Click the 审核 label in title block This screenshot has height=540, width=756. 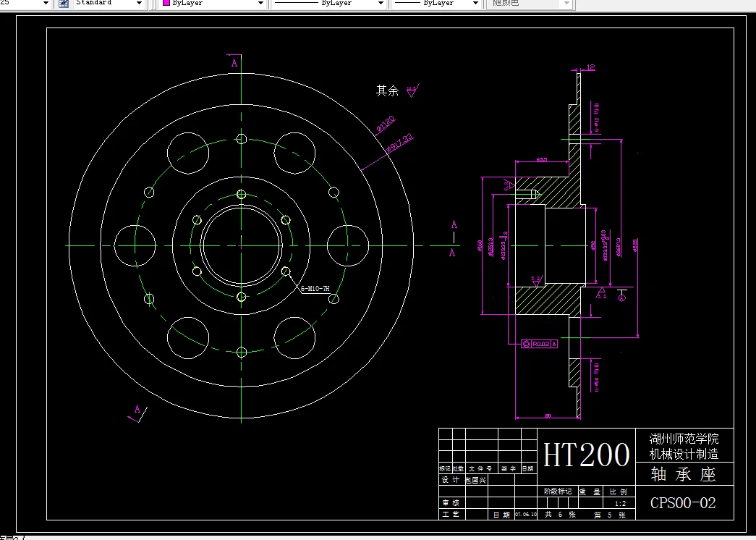(x=451, y=503)
